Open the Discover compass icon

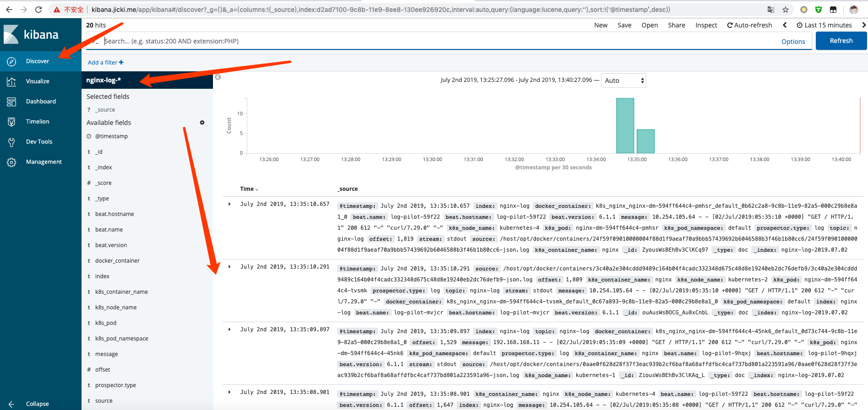[x=11, y=61]
